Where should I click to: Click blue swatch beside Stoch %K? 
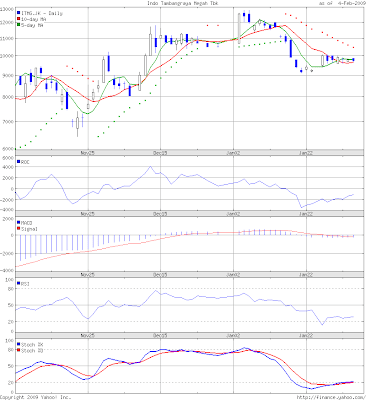[x=19, y=344]
